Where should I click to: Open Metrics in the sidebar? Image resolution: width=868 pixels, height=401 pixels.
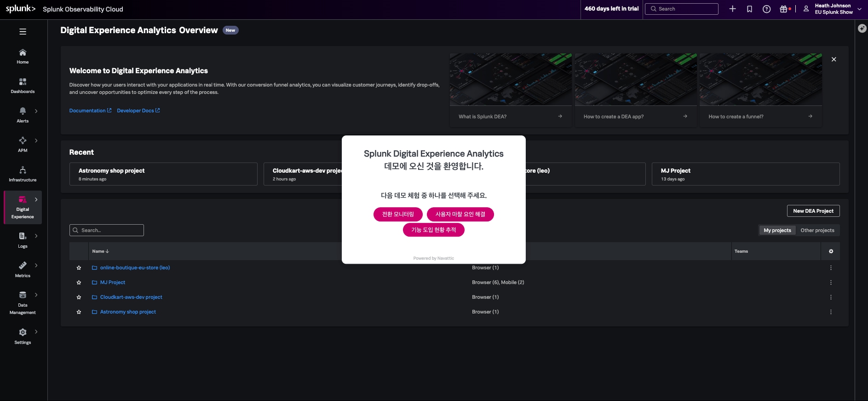click(x=23, y=270)
